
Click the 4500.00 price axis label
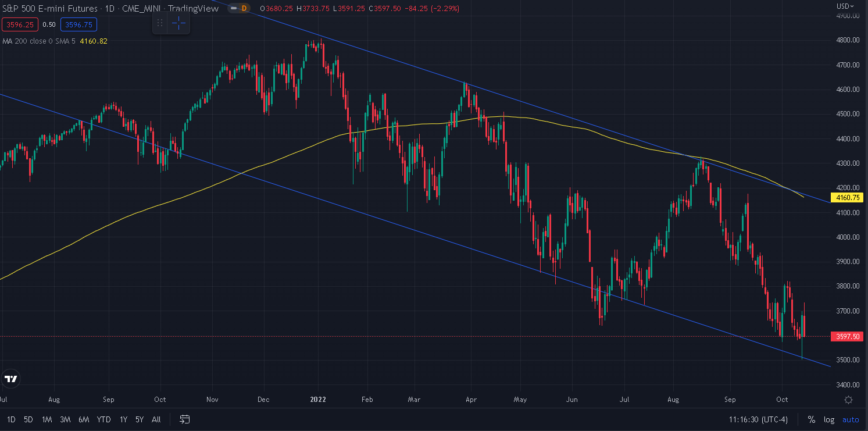(848, 114)
